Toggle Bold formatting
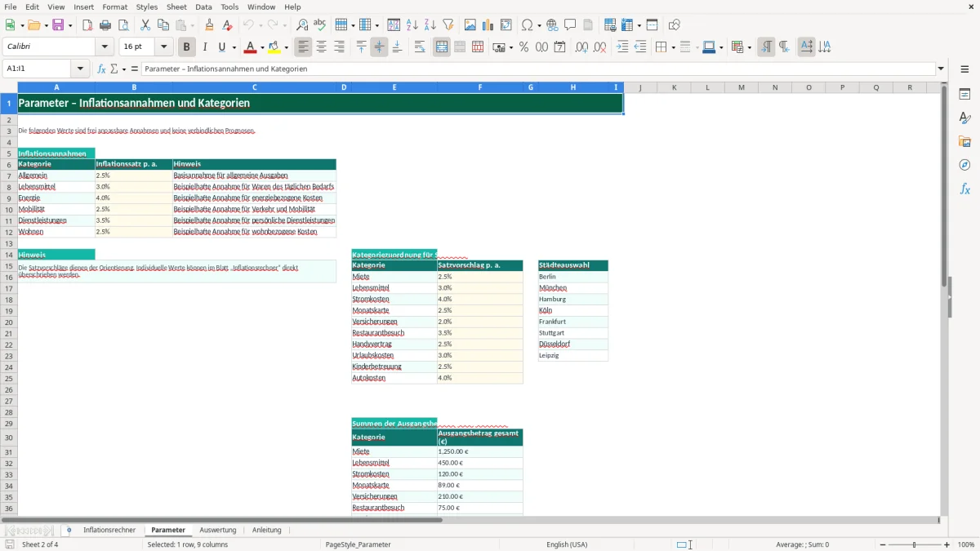Viewport: 980px width, 551px height. (187, 47)
